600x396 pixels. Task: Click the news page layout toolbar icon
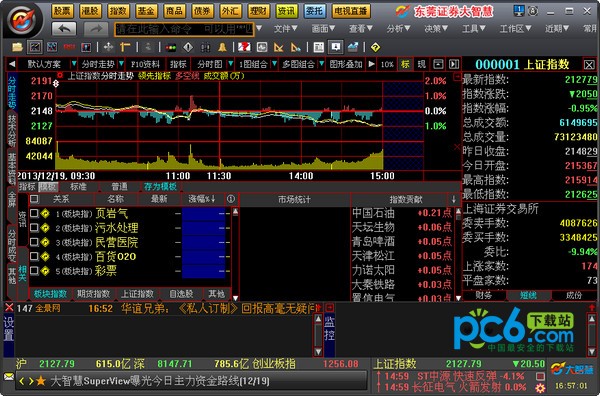click(x=318, y=47)
